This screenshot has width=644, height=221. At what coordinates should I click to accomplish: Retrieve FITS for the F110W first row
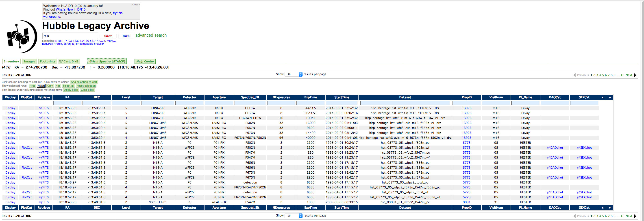click(44, 108)
